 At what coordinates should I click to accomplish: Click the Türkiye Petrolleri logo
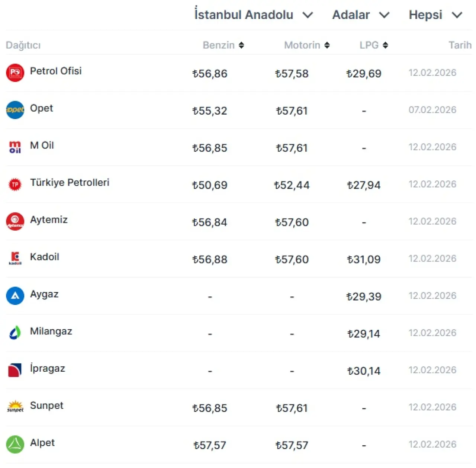(x=15, y=184)
